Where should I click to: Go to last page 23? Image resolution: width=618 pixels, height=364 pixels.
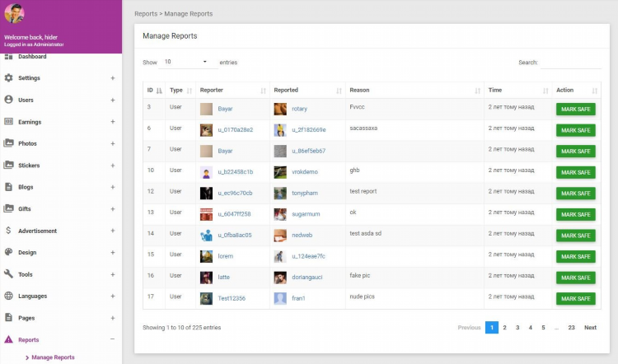click(571, 328)
